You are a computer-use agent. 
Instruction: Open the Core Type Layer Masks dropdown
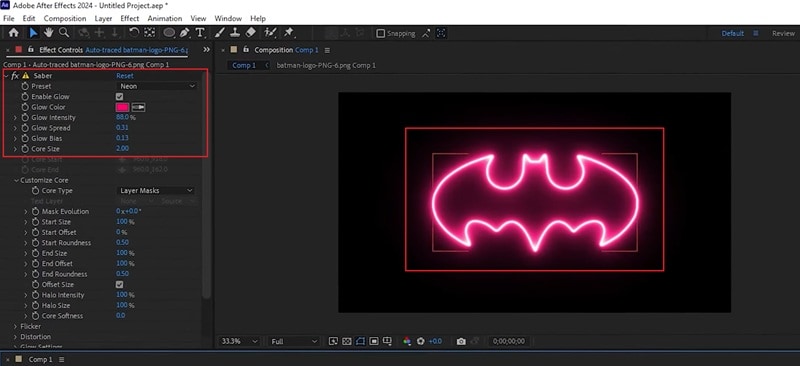click(x=156, y=190)
